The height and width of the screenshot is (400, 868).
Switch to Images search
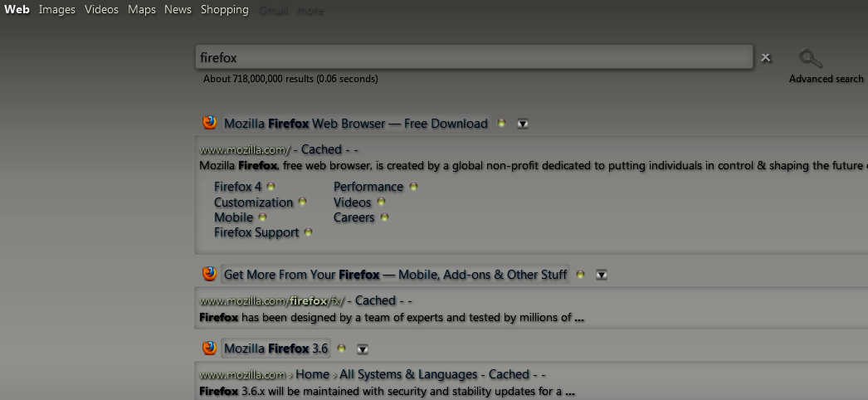pos(57,9)
